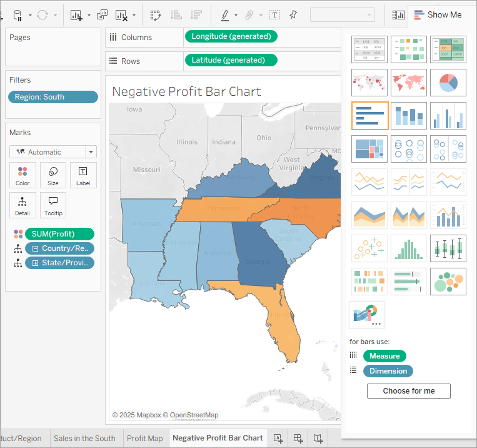Image resolution: width=477 pixels, height=448 pixels.
Task: Select the packed bubbles chart in Show Me
Action: click(448, 281)
